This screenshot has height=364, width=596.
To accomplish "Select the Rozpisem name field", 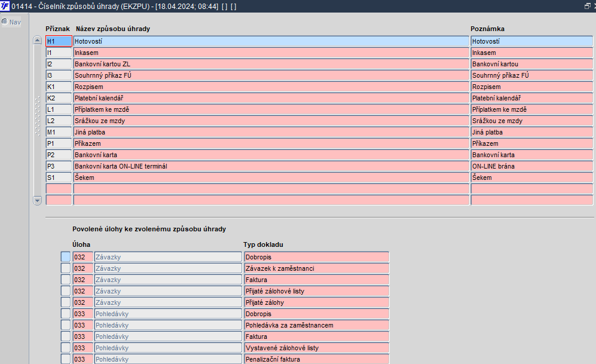I will 271,87.
